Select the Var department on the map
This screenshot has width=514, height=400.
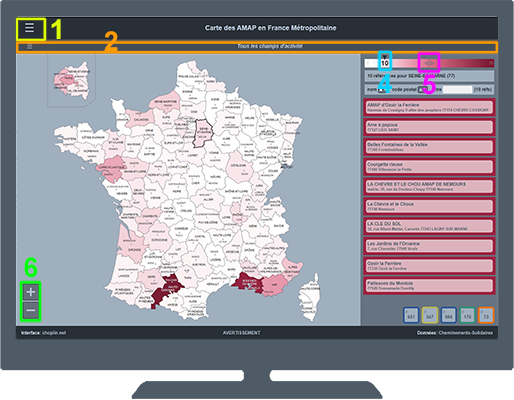point(274,285)
